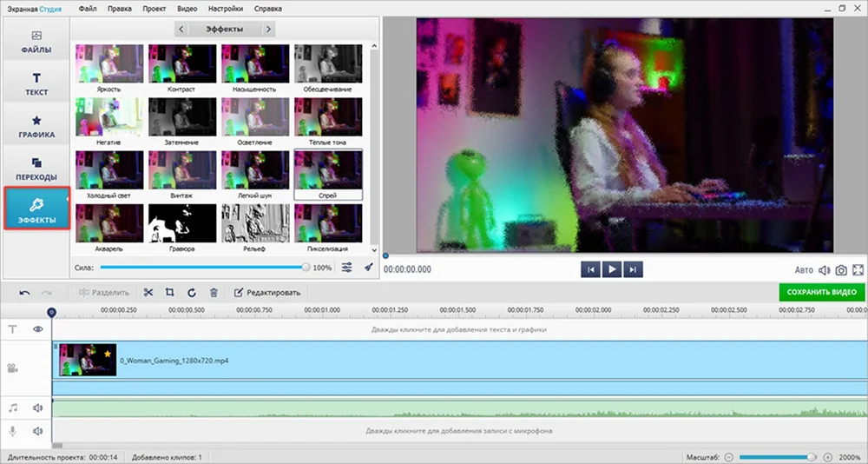Image resolution: width=868 pixels, height=464 pixels.
Task: Open the Авто preview quality dropdown
Action: (804, 270)
